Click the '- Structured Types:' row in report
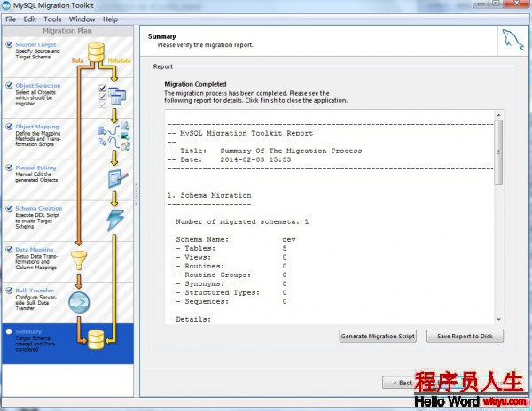The image size is (532, 411). [231, 292]
